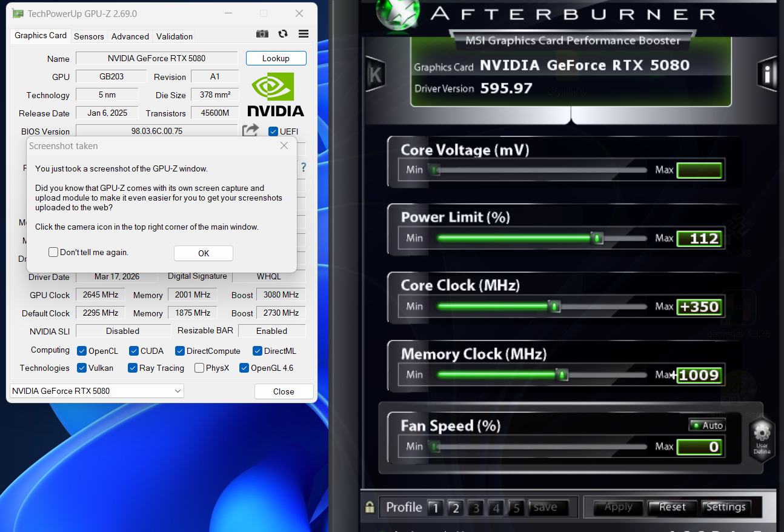
Task: Click the Lookup button
Action: point(276,58)
